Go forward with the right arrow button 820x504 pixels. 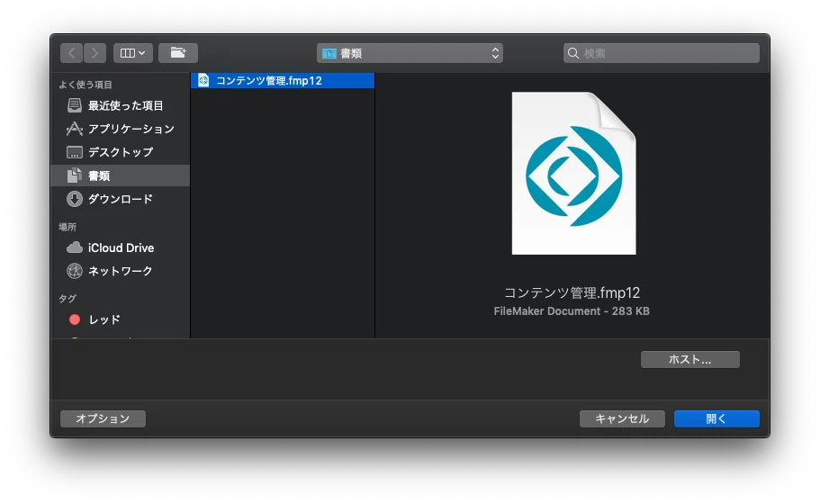95,53
